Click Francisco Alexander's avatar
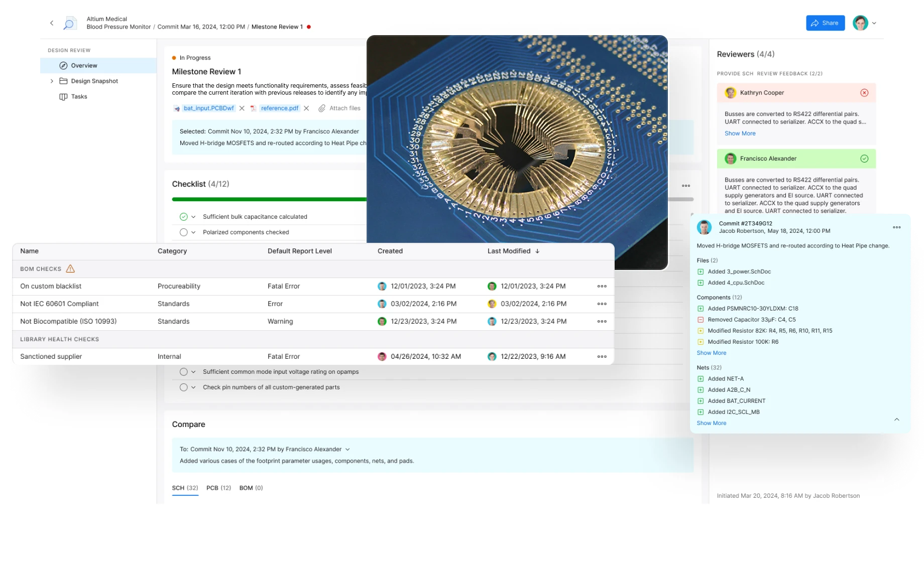 click(x=731, y=159)
